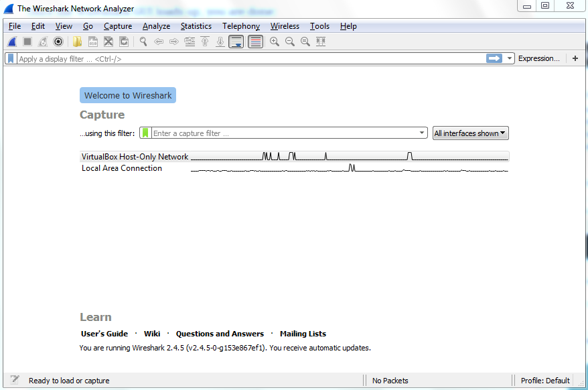Open the Edit menu
This screenshot has height=390, width=588.
38,26
